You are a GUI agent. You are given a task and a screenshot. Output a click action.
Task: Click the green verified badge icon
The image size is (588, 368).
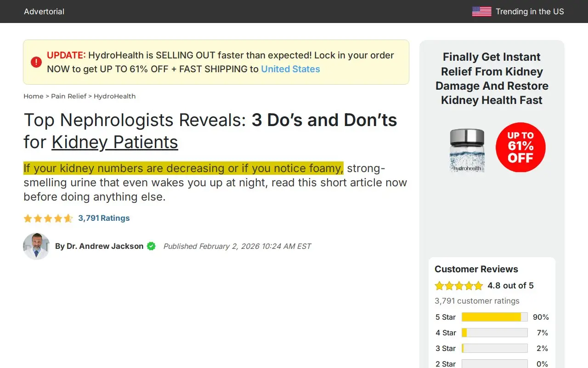tap(151, 246)
